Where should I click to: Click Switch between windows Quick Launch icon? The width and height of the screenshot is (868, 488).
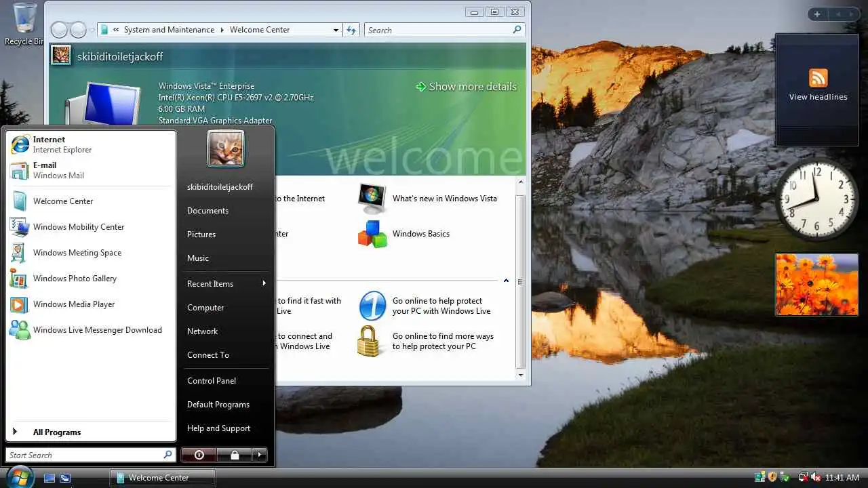click(65, 478)
